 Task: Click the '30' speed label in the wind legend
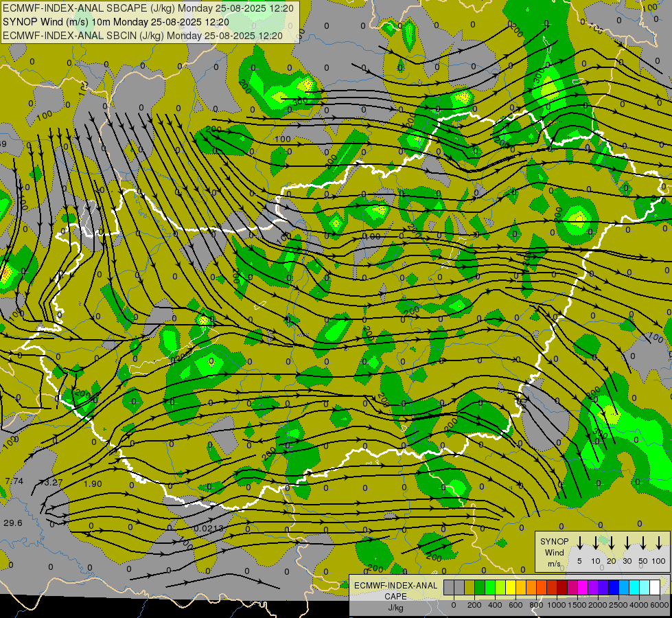tap(627, 561)
